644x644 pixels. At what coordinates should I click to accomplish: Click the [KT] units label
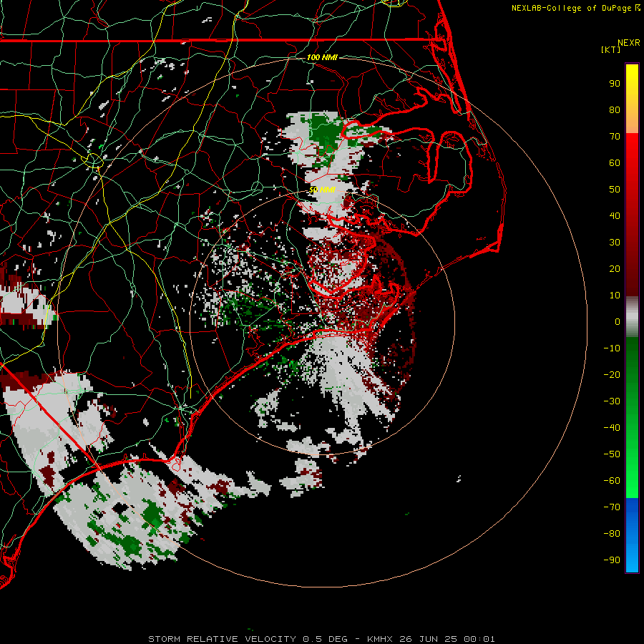(611, 49)
